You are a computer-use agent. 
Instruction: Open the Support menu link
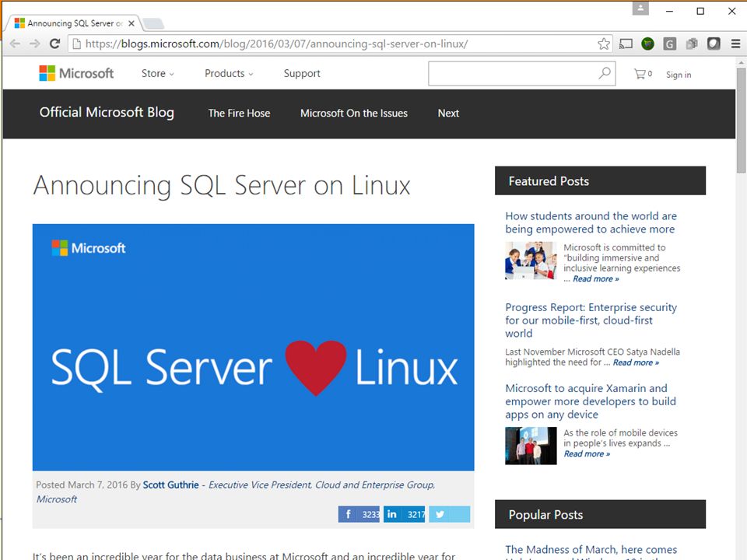[302, 73]
